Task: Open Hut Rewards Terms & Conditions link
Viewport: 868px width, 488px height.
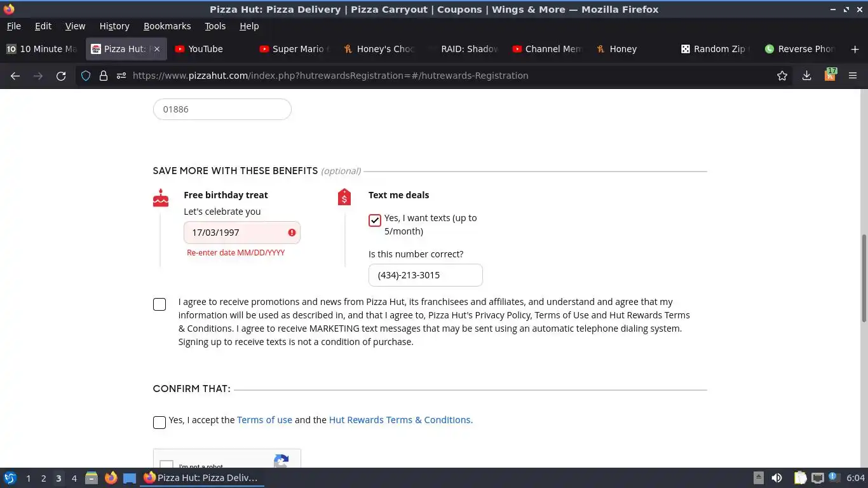Action: (x=401, y=420)
